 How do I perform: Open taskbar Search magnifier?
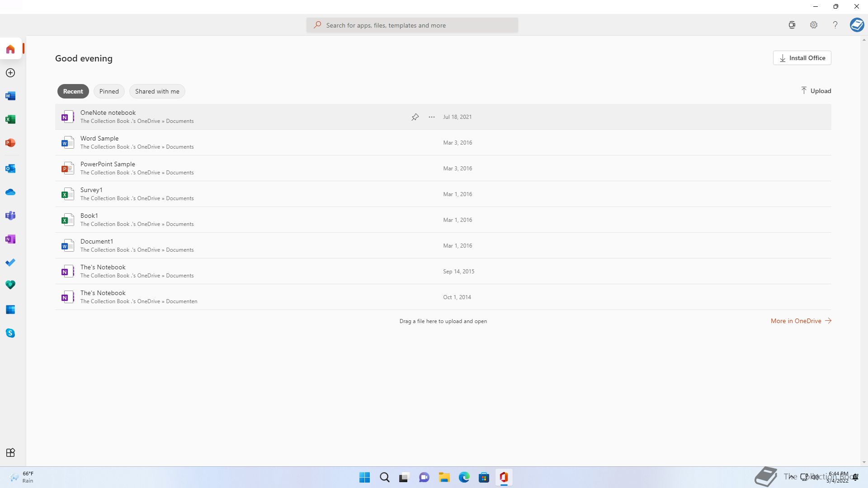pos(385,477)
